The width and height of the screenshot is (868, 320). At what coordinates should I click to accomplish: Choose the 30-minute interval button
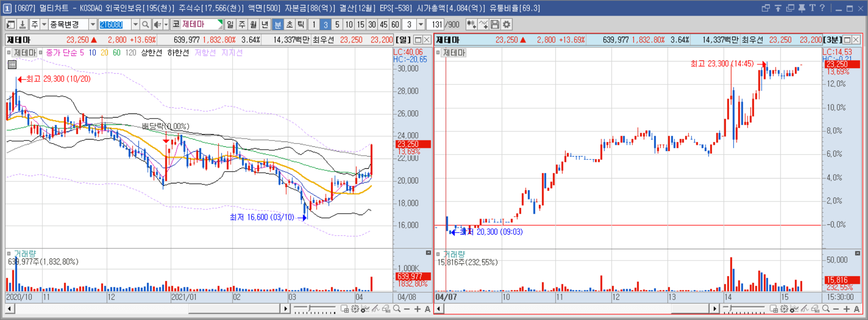point(372,24)
